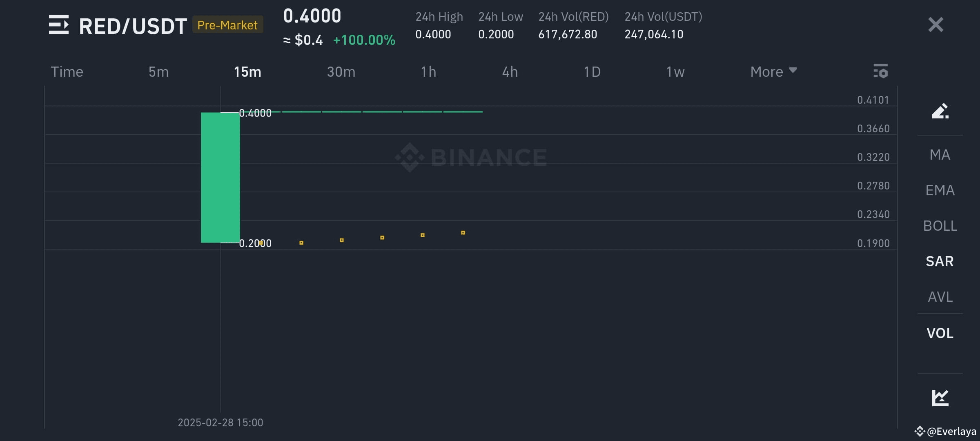Select the 30m interval

(x=341, y=71)
